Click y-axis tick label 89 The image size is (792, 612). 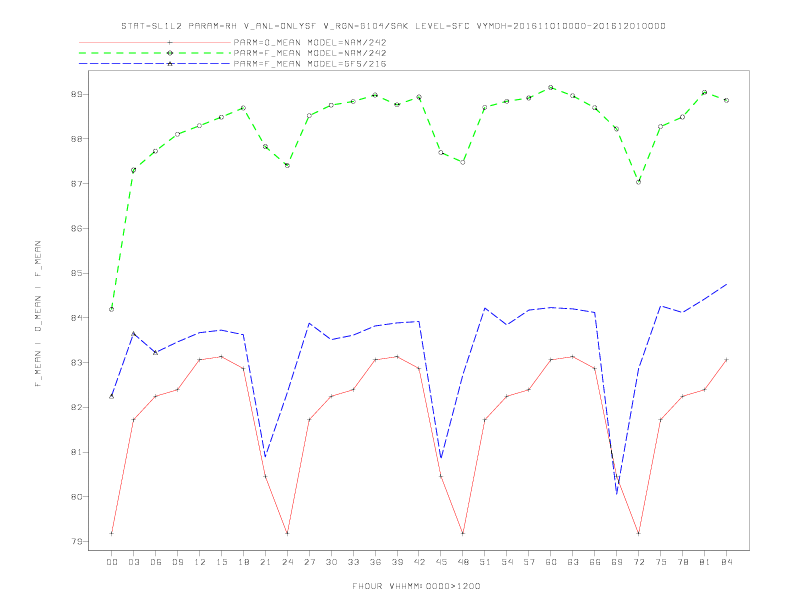(x=78, y=94)
